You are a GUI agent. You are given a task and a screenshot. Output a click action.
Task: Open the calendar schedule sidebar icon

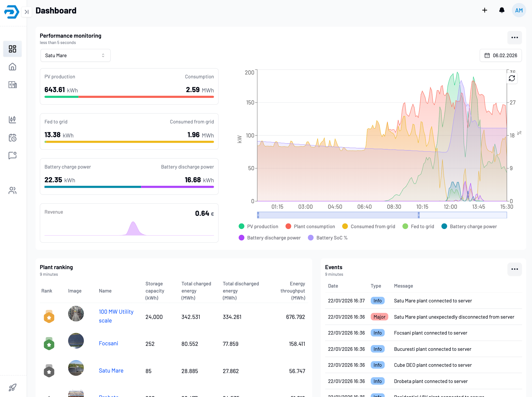click(x=12, y=137)
